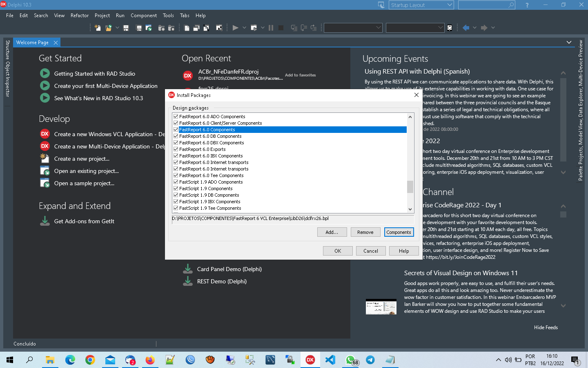
Task: Click Add File to Project toolbar icon
Action: (x=161, y=28)
